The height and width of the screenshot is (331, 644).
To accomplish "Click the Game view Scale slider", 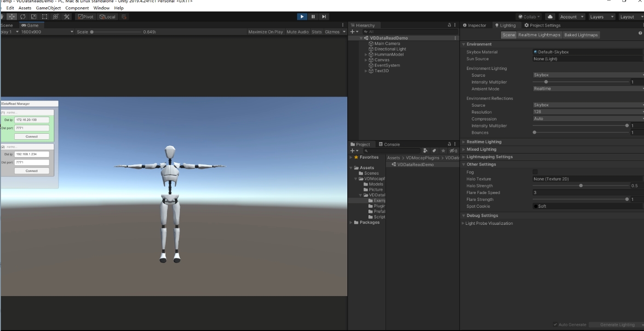I will [x=116, y=32].
